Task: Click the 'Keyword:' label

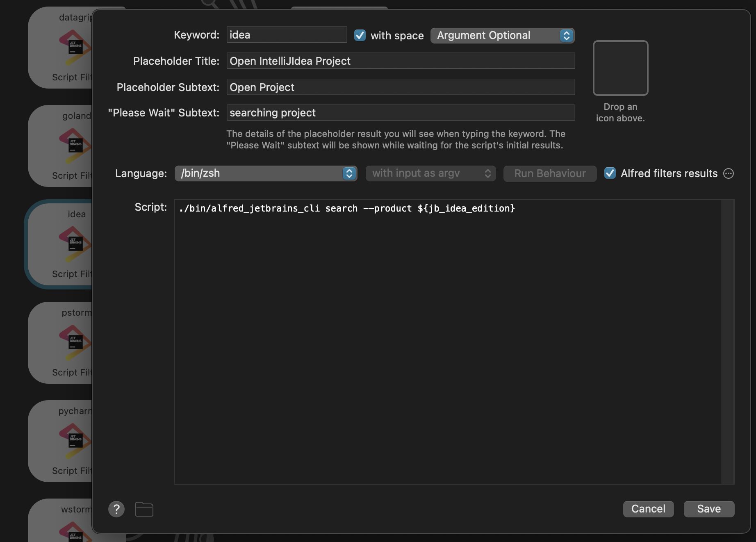Action: 196,35
